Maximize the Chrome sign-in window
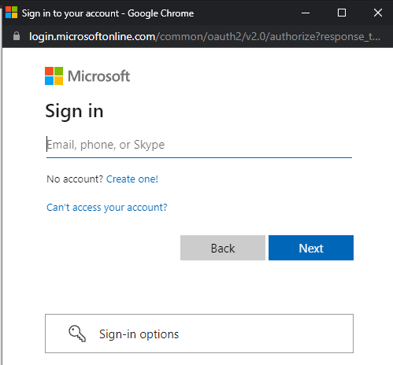The height and width of the screenshot is (365, 393). pos(342,13)
